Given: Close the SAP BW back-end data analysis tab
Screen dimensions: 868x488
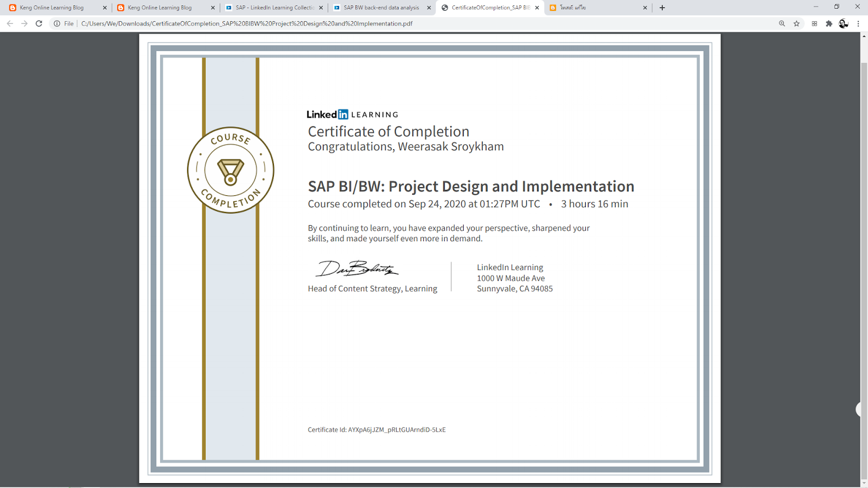Looking at the screenshot, I should coord(429,8).
